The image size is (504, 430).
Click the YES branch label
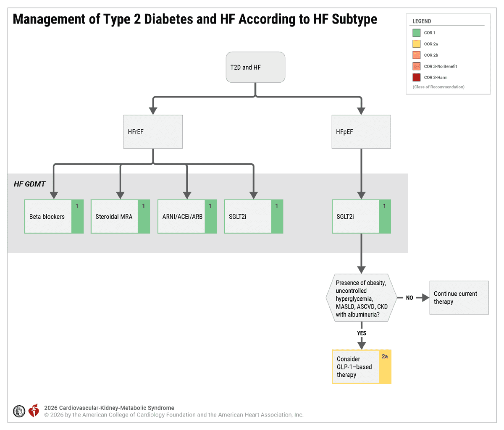pos(362,333)
